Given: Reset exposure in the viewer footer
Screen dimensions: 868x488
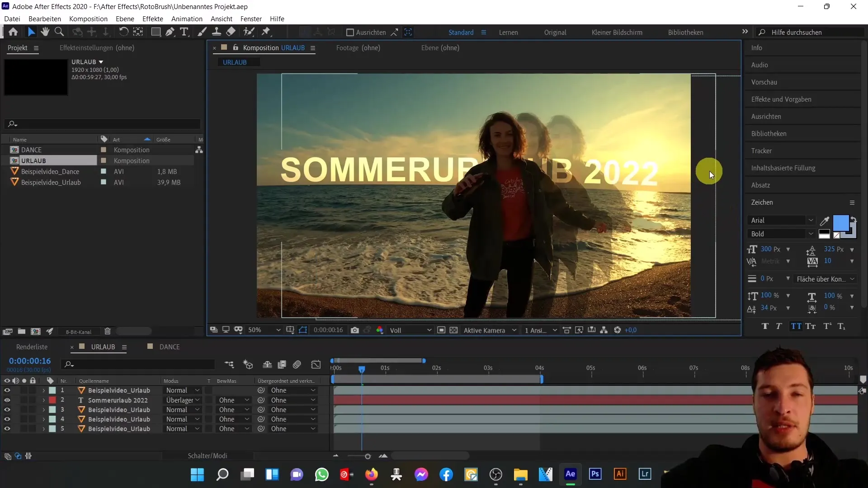Looking at the screenshot, I should [618, 330].
